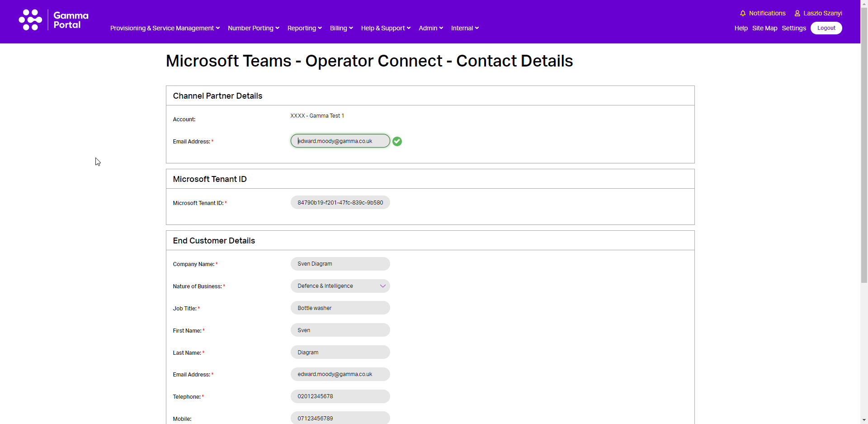Viewport: 868px width, 424px height.
Task: Open the Help & Support menu
Action: click(386, 28)
